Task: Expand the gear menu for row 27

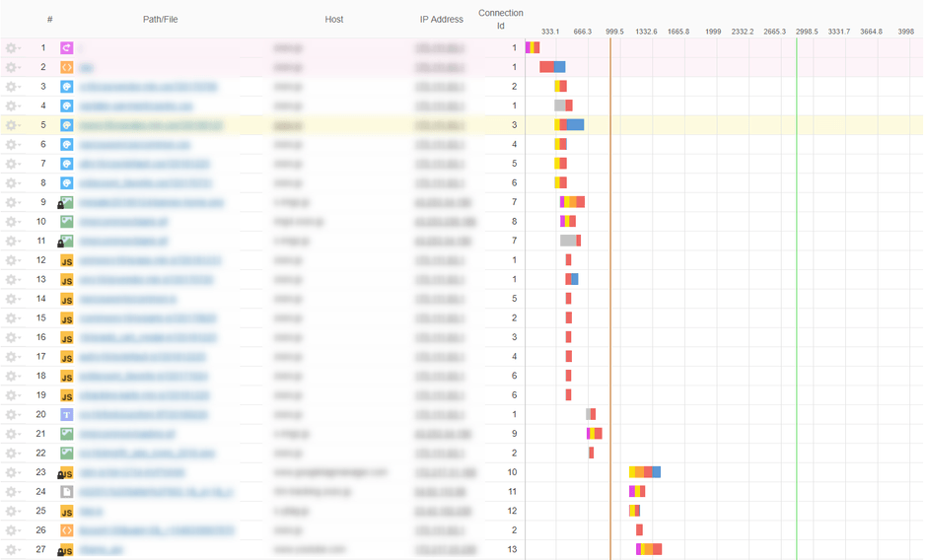Action: pyautogui.click(x=12, y=550)
